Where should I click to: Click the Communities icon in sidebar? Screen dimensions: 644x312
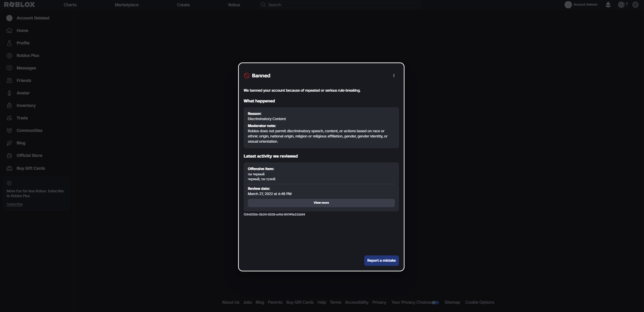9,130
